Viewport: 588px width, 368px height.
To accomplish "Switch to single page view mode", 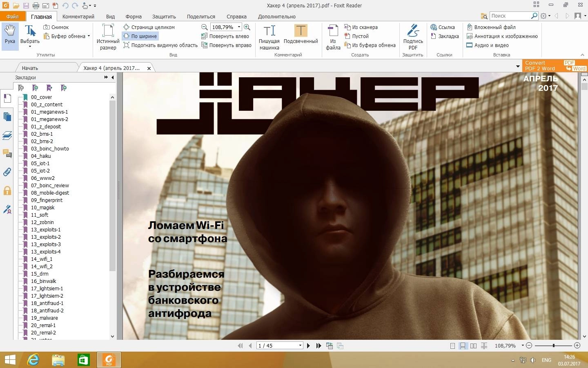I will click(x=452, y=346).
